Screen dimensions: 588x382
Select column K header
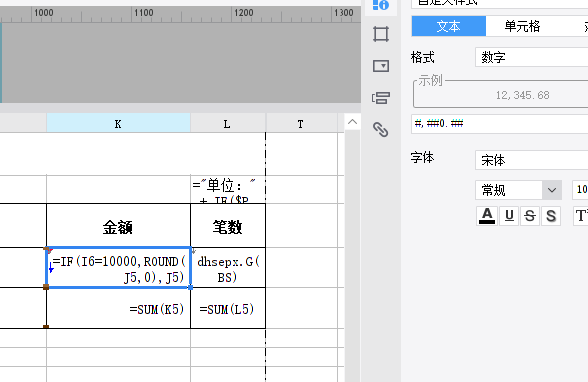(x=118, y=124)
